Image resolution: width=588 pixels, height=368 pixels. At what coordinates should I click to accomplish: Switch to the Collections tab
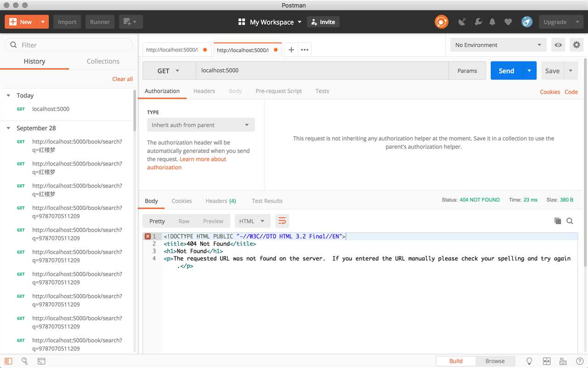click(x=103, y=61)
